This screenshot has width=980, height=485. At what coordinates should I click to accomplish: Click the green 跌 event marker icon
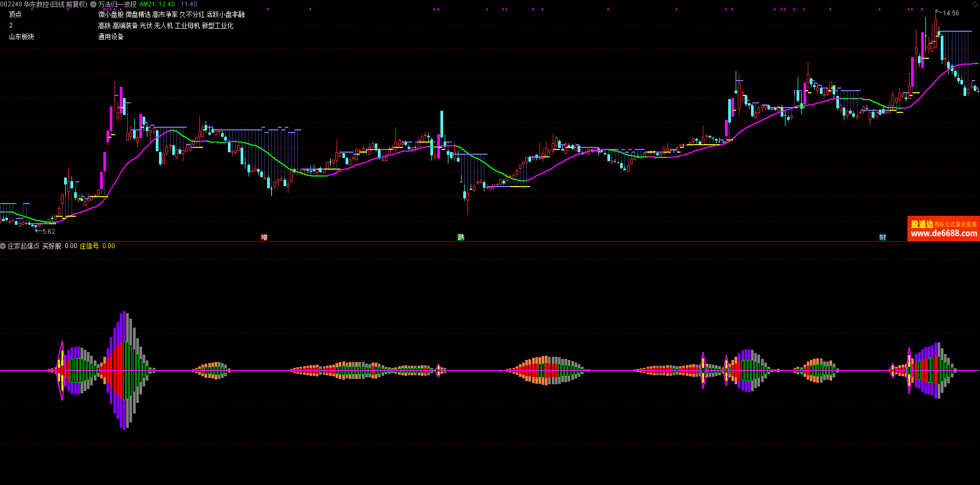[x=461, y=237]
